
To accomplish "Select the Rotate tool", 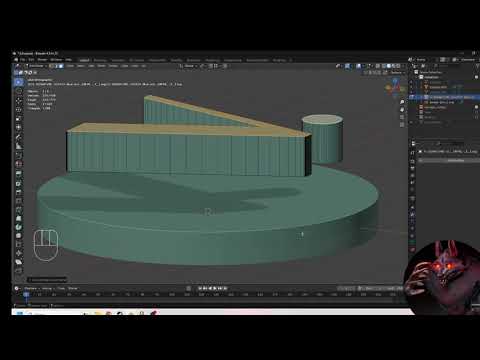I will (19, 110).
